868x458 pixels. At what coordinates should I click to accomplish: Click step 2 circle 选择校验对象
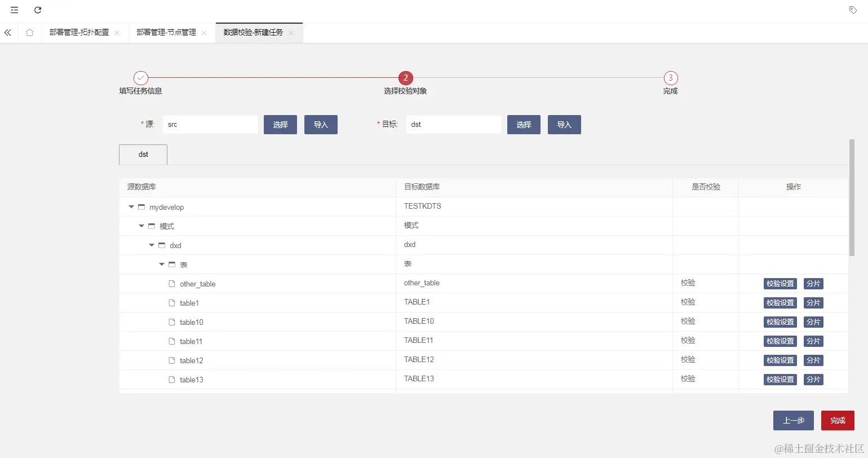coord(405,78)
